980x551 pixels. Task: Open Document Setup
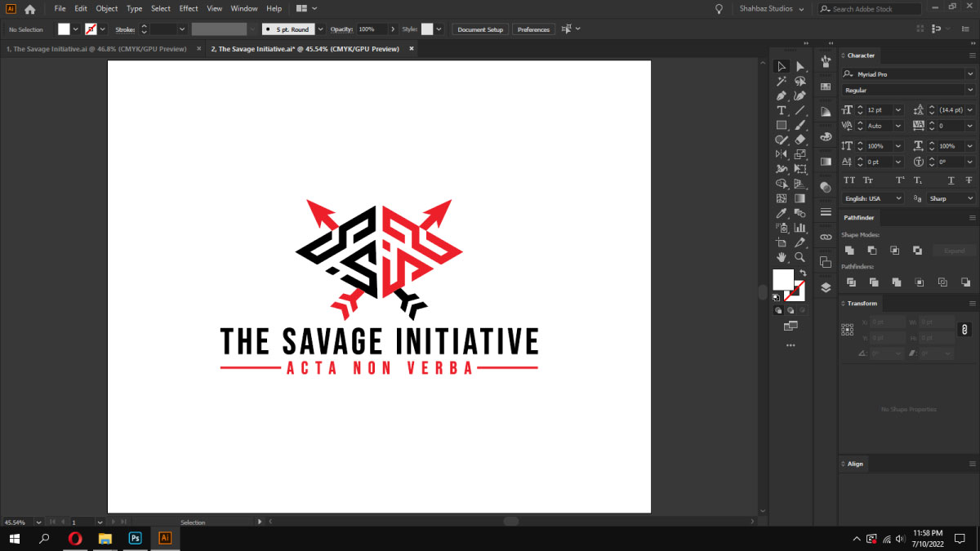[479, 29]
